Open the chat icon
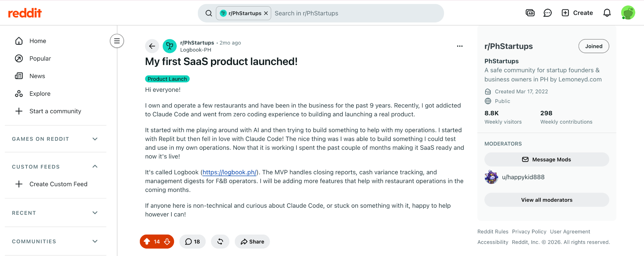The width and height of the screenshot is (644, 256). [547, 13]
